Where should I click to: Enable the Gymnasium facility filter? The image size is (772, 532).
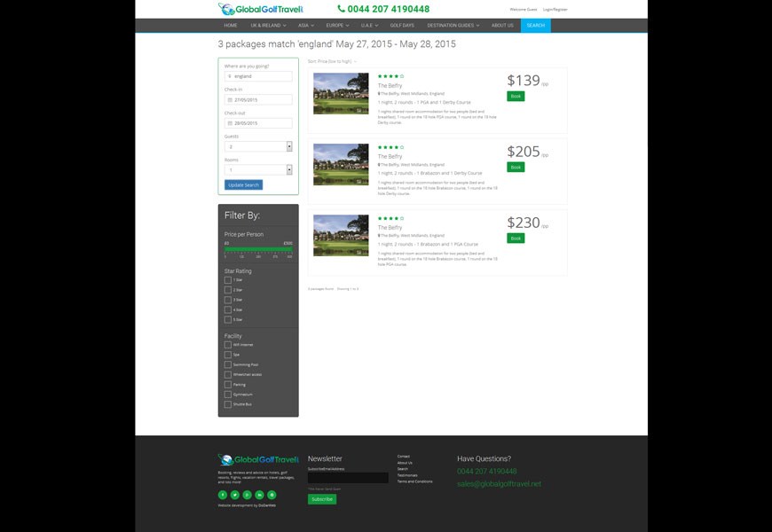click(227, 395)
